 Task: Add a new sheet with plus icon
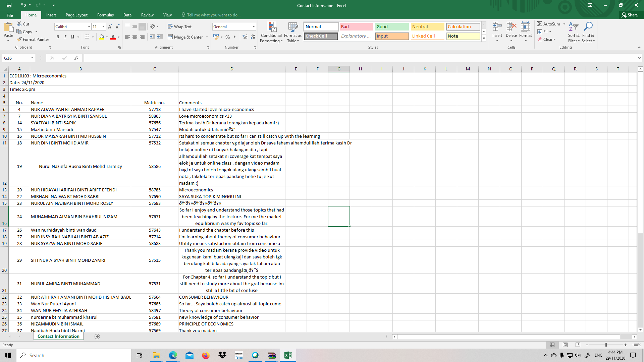tap(97, 337)
